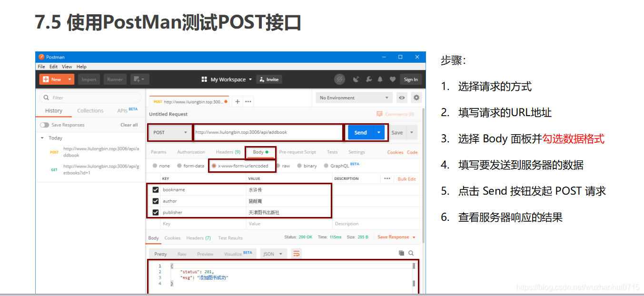Open the column options three-dot menu beside Bulk Edit

pyautogui.click(x=387, y=178)
